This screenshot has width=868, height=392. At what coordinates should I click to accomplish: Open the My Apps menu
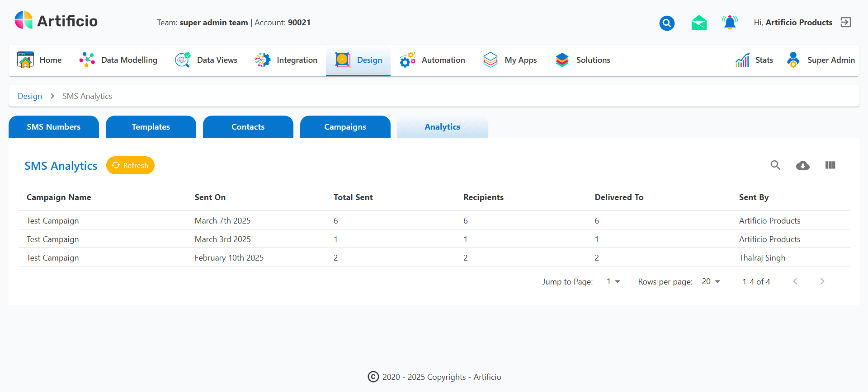click(x=510, y=60)
